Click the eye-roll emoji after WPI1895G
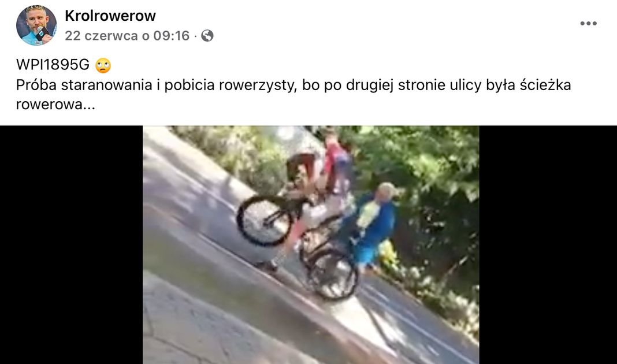 (x=103, y=65)
